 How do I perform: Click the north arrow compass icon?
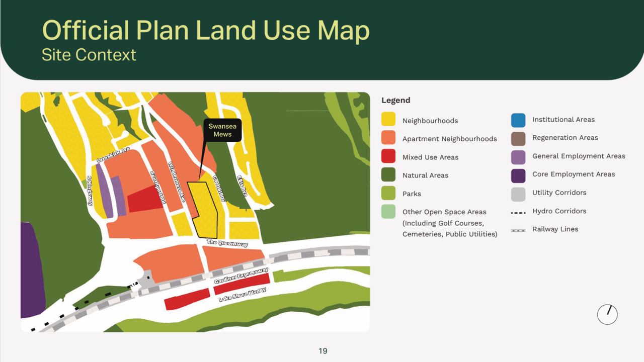coord(607,314)
